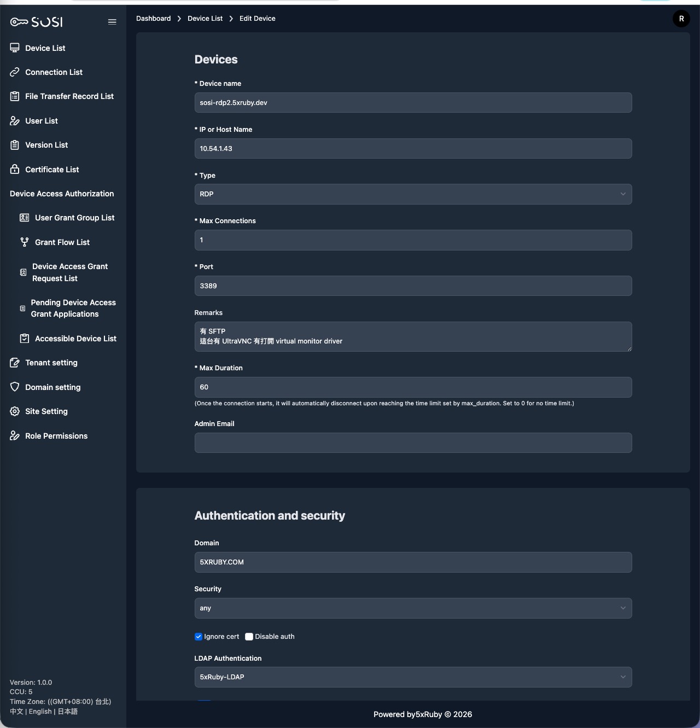The height and width of the screenshot is (728, 700).
Task: Click the User Grant Group List icon
Action: (25, 218)
